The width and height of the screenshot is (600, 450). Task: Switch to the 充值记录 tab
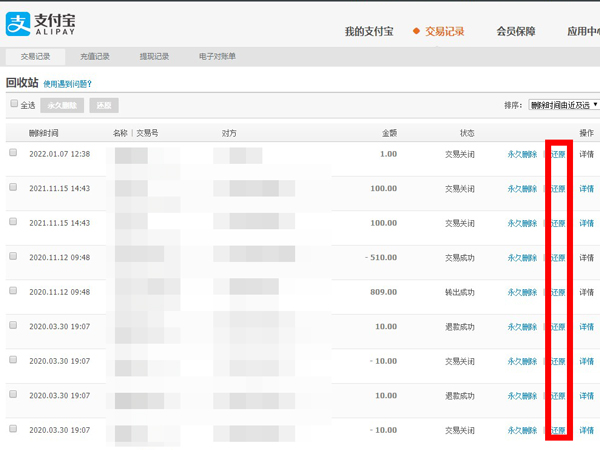click(95, 57)
